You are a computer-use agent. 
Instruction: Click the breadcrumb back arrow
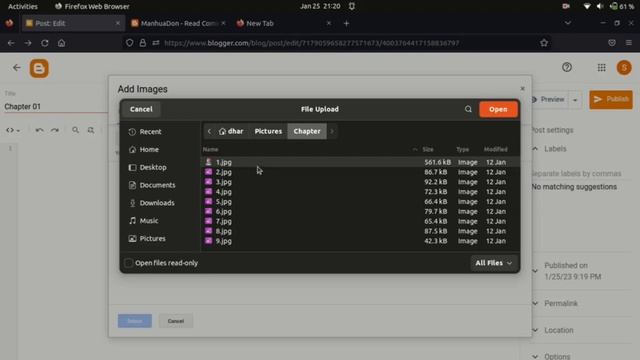[x=209, y=131]
